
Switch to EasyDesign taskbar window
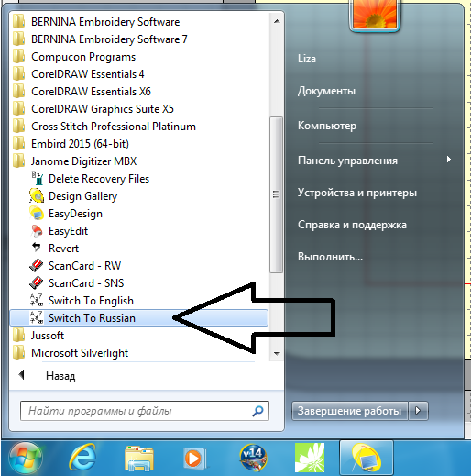click(x=367, y=458)
